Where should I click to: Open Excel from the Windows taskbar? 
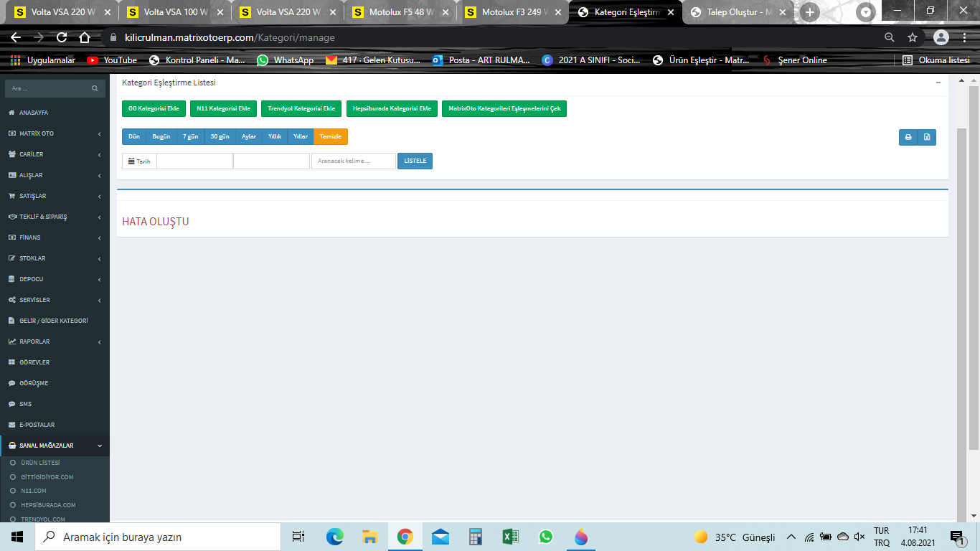511,537
